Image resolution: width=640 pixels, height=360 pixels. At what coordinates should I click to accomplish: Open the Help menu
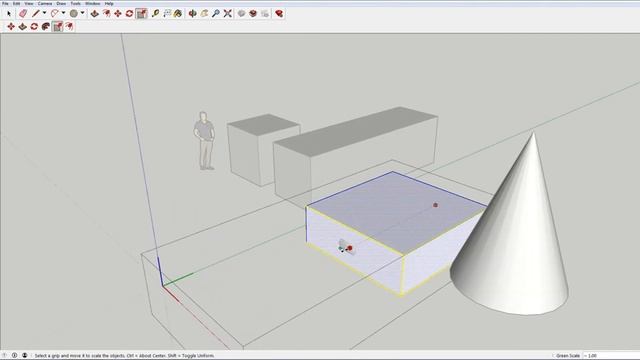[x=109, y=3]
